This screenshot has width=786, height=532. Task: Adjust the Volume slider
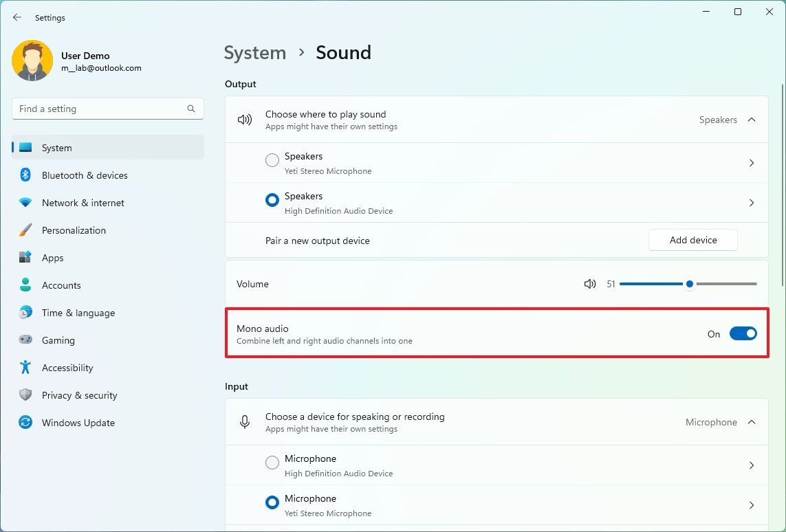point(689,283)
